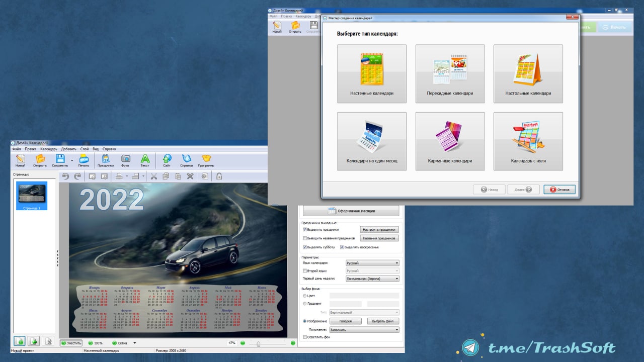The height and width of the screenshot is (362, 644).
Task: Open the Слой menu
Action: pyautogui.click(x=84, y=149)
